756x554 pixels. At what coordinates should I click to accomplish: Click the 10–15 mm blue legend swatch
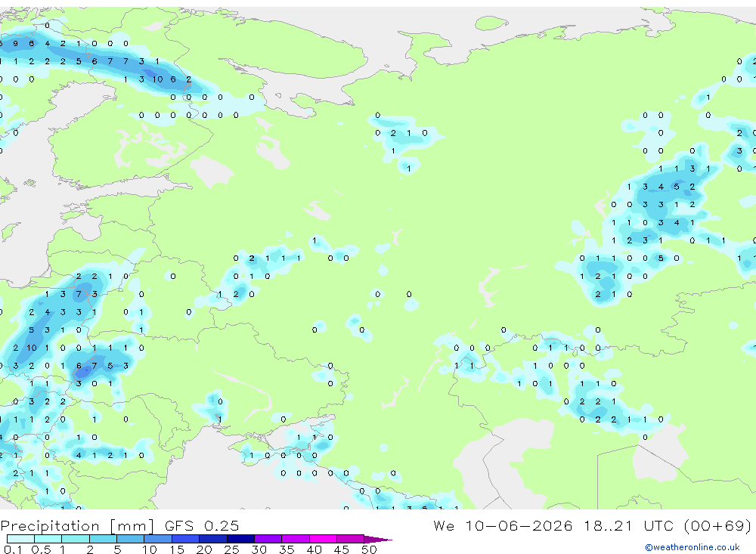(x=158, y=539)
